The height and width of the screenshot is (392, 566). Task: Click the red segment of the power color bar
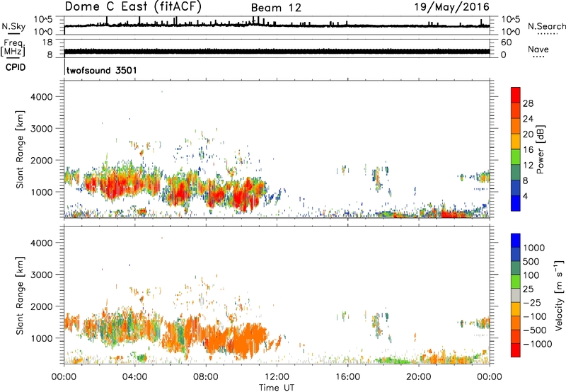516,95
